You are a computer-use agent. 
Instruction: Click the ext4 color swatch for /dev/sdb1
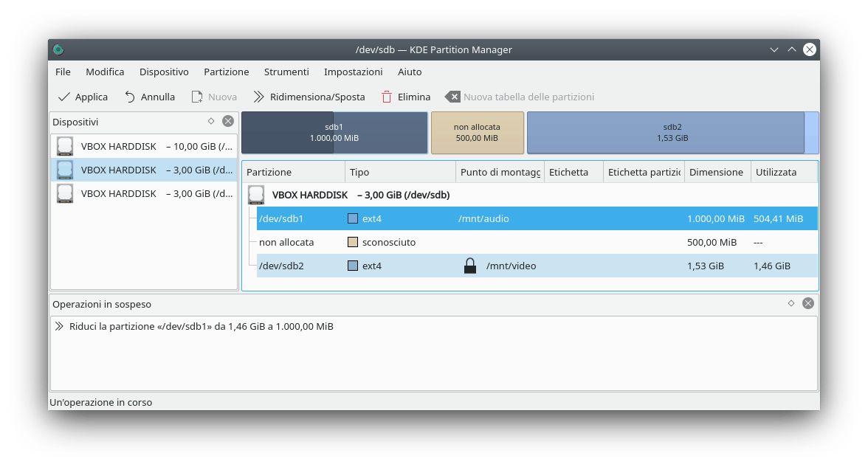click(353, 218)
